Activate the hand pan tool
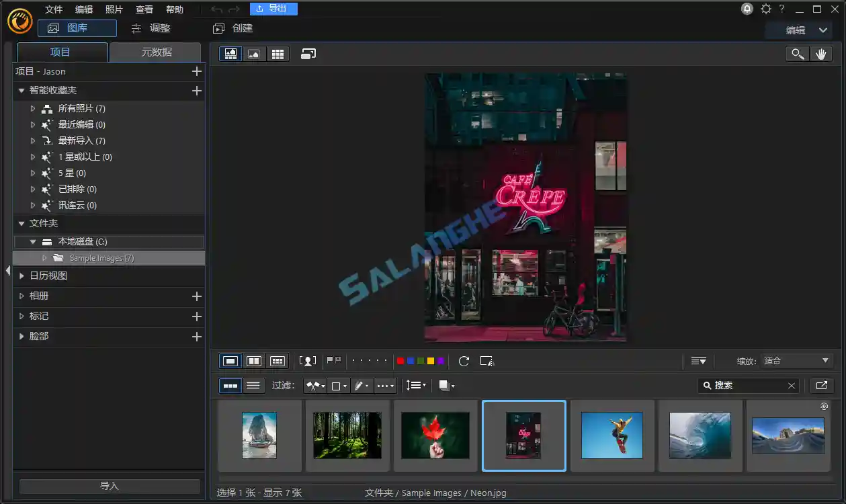The image size is (846, 504). pos(821,53)
